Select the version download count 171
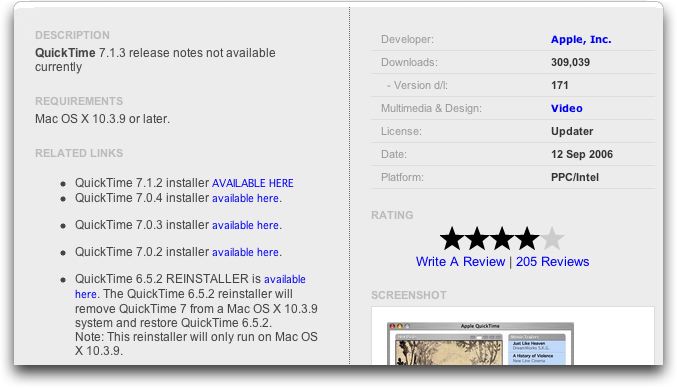 tap(559, 85)
